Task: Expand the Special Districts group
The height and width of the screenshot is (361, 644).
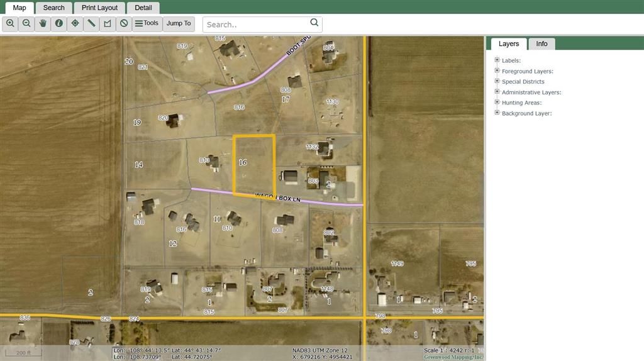Action: (497, 81)
